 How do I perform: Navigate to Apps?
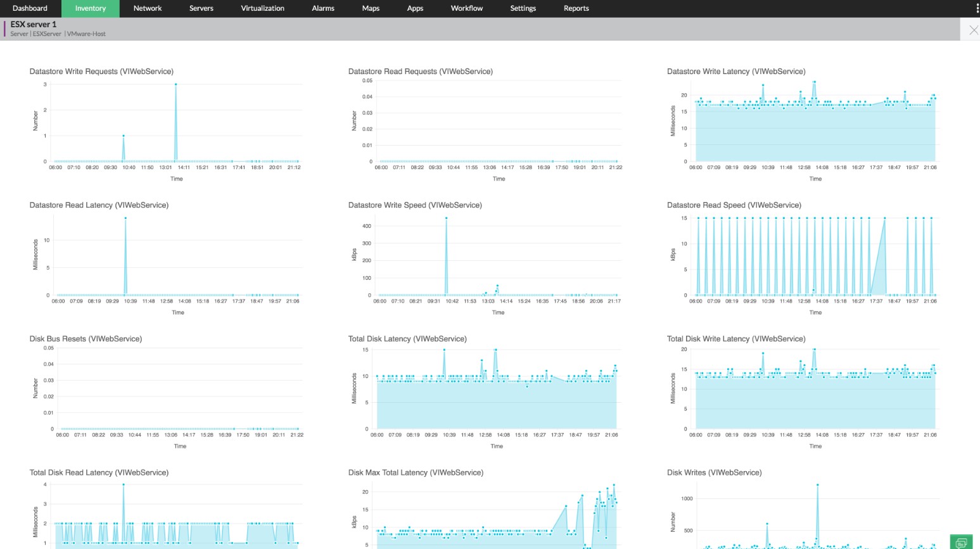(415, 8)
